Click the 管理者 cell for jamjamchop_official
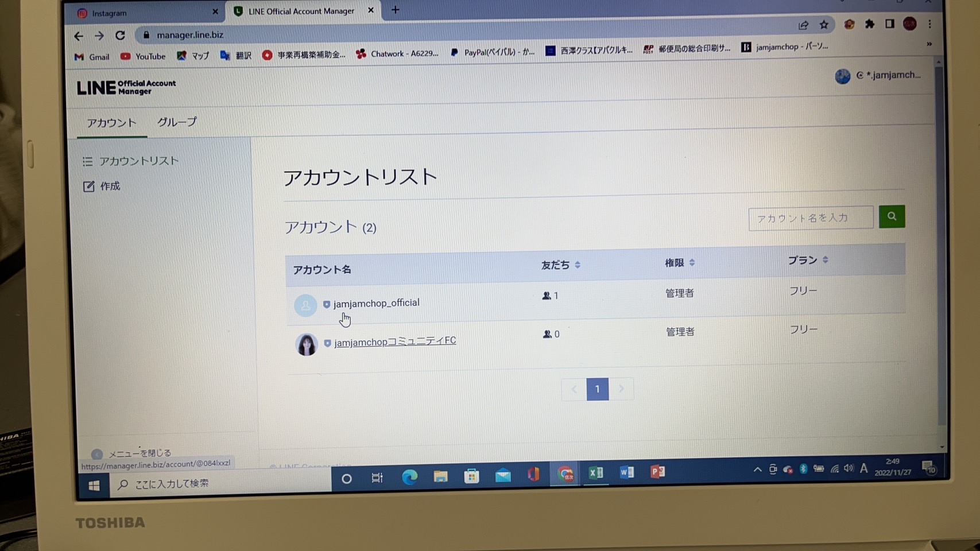This screenshot has height=551, width=980. 679,293
